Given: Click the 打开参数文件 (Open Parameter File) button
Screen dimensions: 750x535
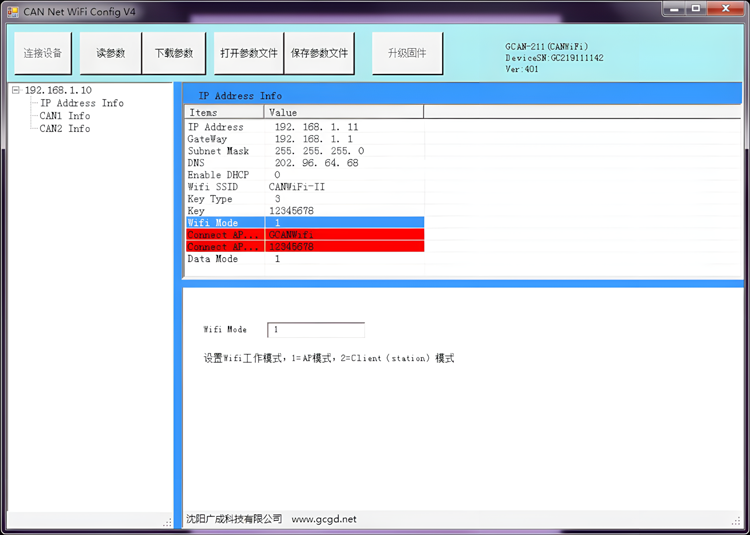Looking at the screenshot, I should (x=248, y=53).
